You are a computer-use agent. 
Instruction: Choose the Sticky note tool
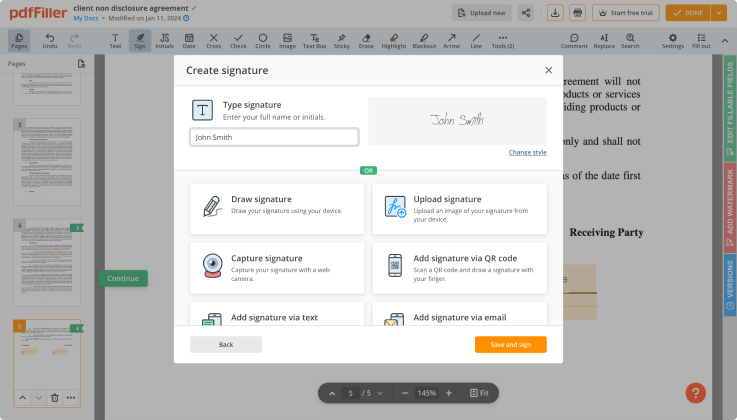coord(342,40)
